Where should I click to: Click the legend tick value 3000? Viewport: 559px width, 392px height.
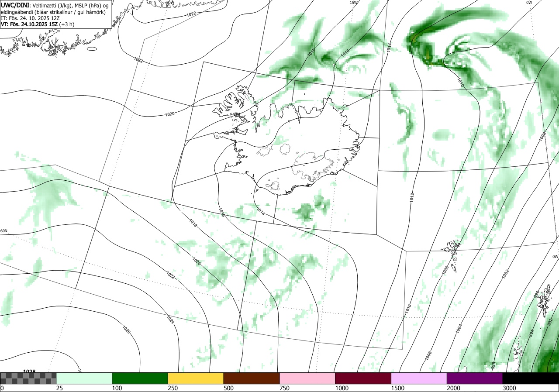pos(510,388)
